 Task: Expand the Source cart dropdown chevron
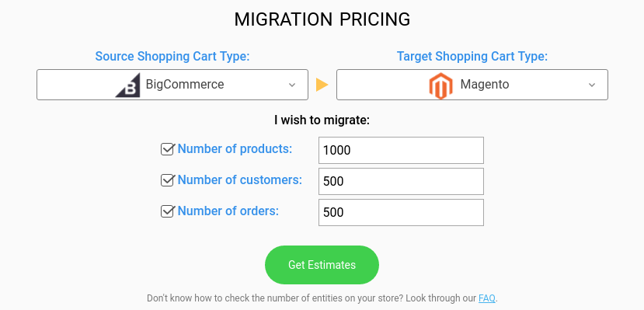click(292, 85)
